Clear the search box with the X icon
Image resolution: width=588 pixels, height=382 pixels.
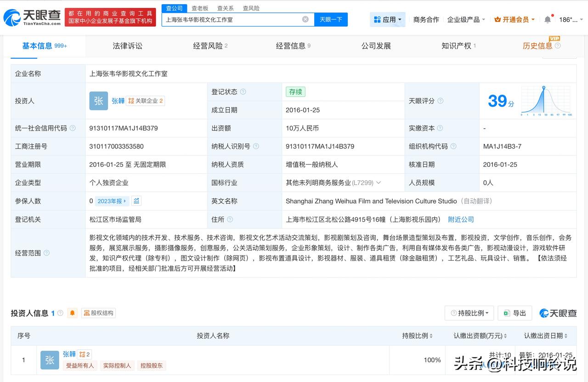coord(305,19)
